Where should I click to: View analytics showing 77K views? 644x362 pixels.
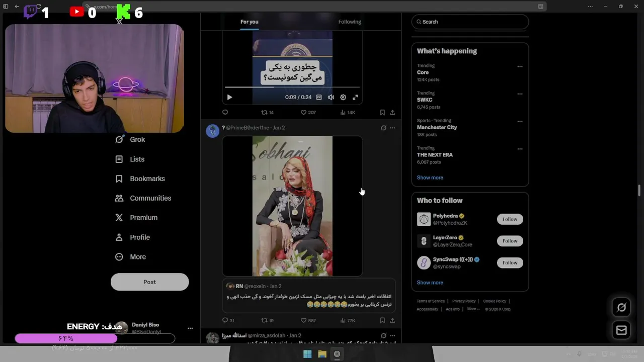coord(348,320)
